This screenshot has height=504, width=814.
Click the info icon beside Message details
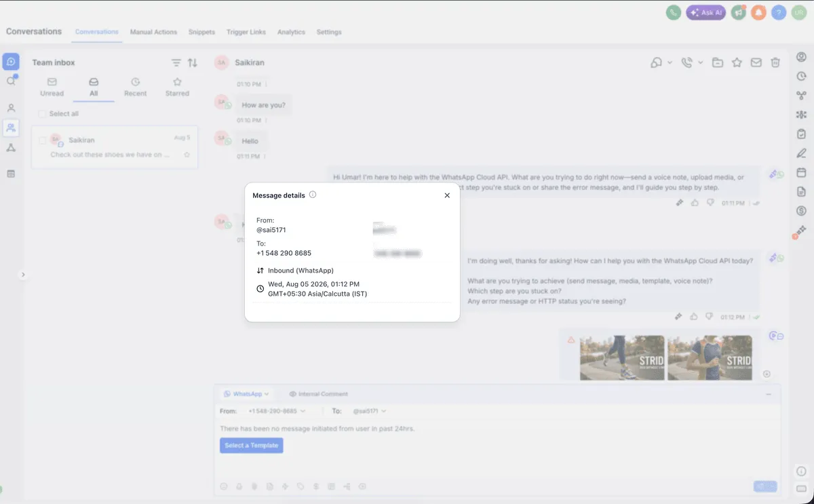[313, 195]
